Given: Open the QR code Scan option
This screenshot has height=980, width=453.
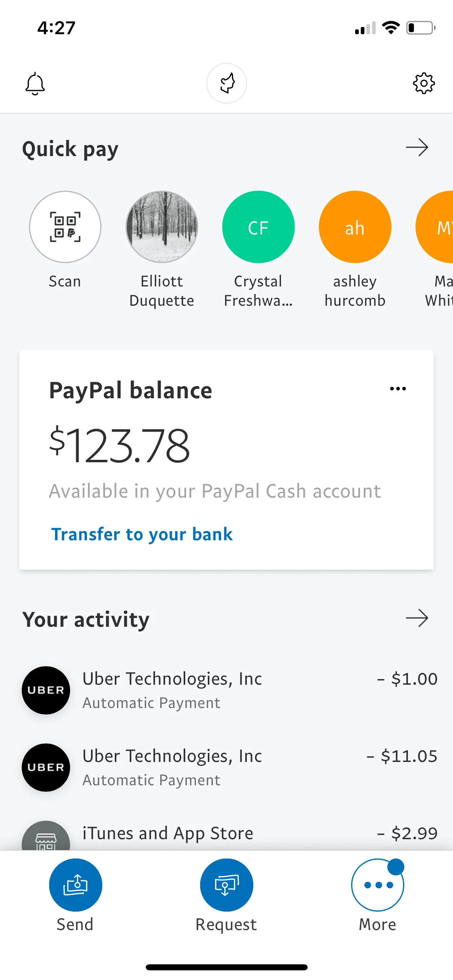Looking at the screenshot, I should click(65, 227).
